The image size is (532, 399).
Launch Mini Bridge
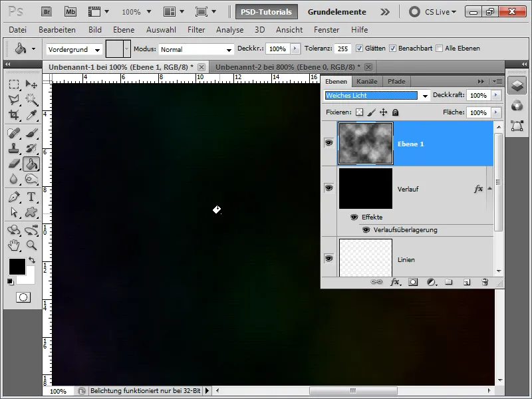coord(70,12)
